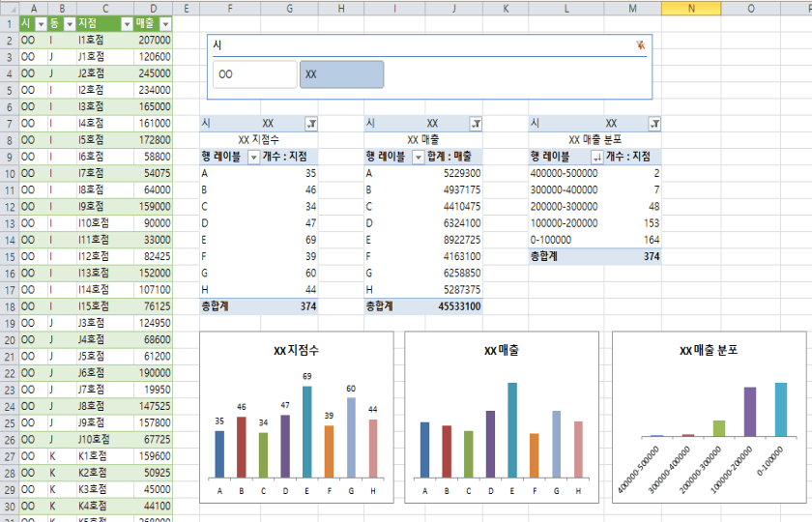Open the XX 매출 분포 pivot 시 filter icon

click(x=654, y=124)
